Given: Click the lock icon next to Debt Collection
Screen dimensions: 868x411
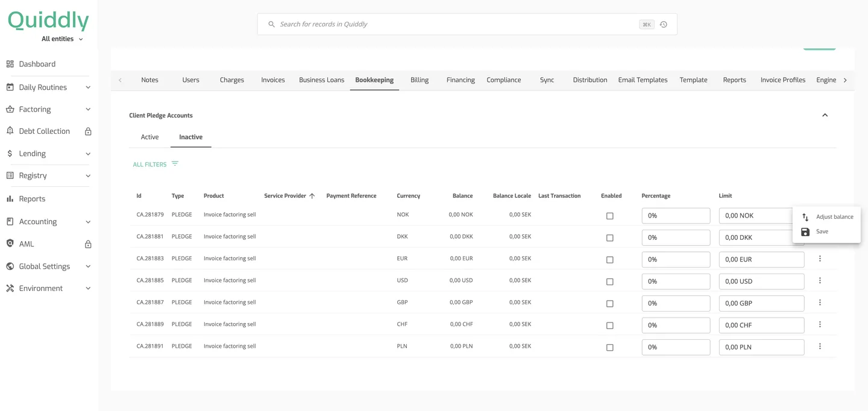Looking at the screenshot, I should pyautogui.click(x=88, y=131).
